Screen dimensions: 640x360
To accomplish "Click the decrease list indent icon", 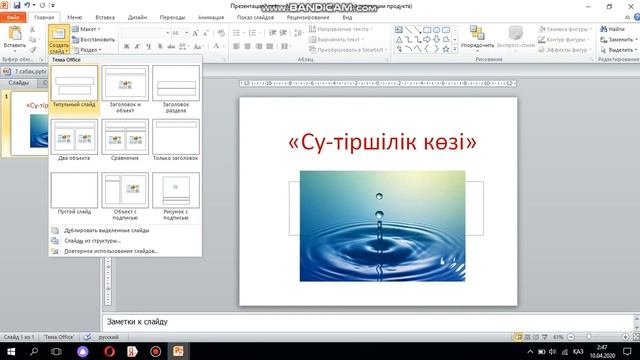I will pyautogui.click(x=272, y=33).
